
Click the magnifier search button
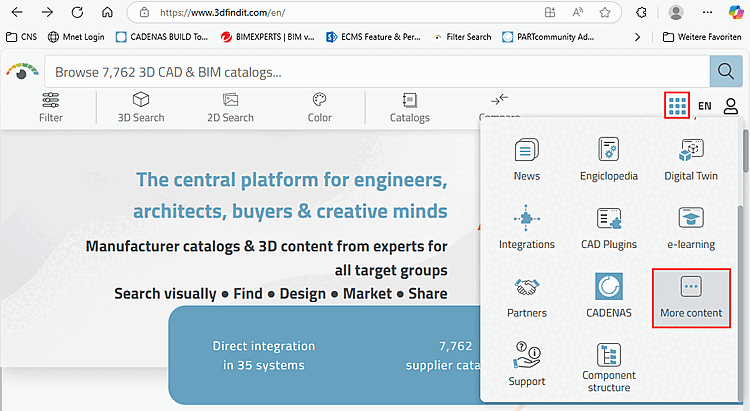724,71
